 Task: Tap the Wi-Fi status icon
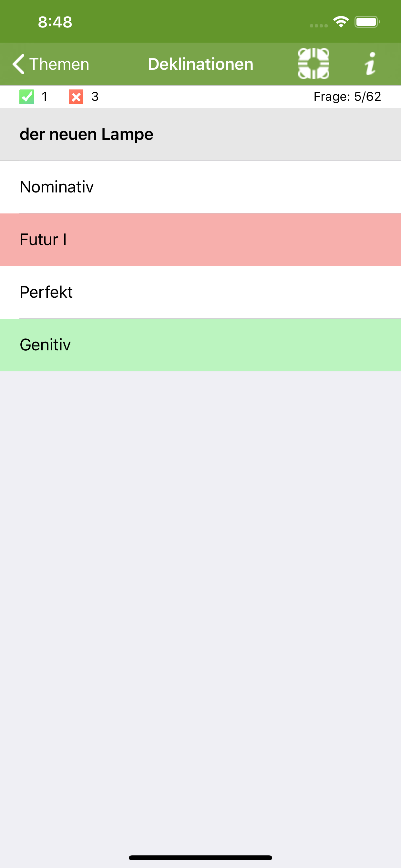[341, 22]
